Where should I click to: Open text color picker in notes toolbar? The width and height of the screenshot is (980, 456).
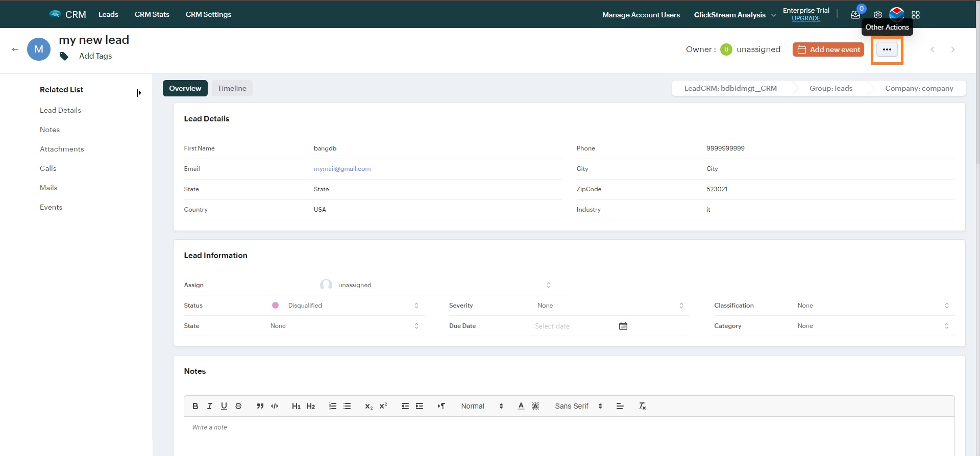click(x=521, y=406)
